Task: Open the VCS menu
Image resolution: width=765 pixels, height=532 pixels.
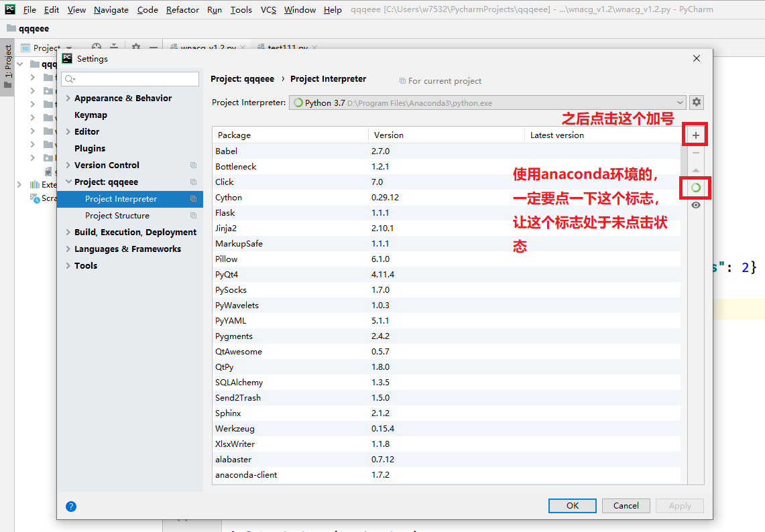Action: click(268, 10)
